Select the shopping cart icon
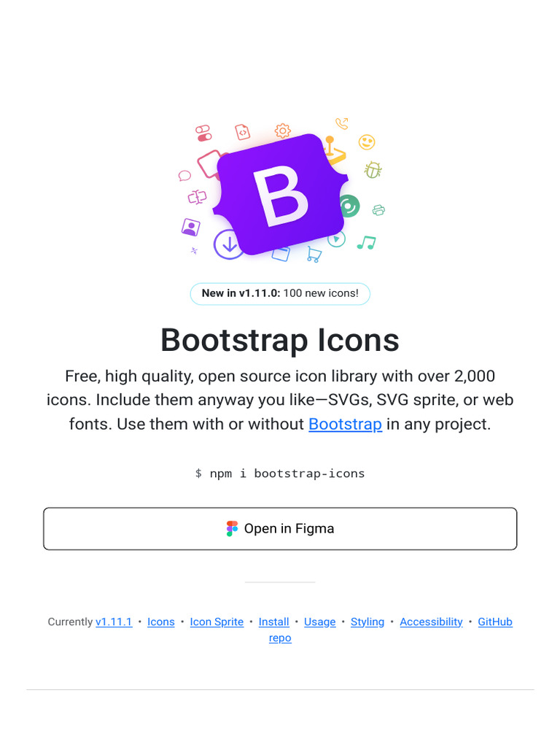Viewport: 560px width, 747px height. pos(314,254)
